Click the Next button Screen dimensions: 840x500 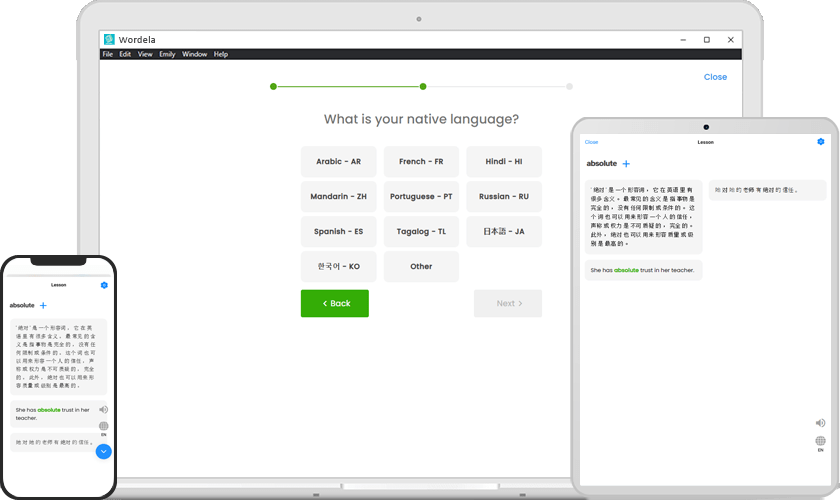coord(508,303)
